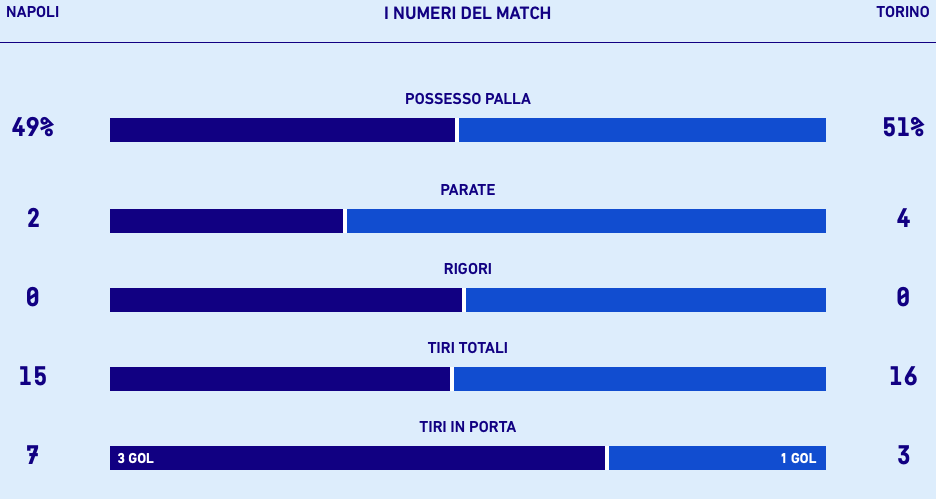Click the 3 GOL text in Napoli's bar
This screenshot has width=936, height=499.
(135, 459)
